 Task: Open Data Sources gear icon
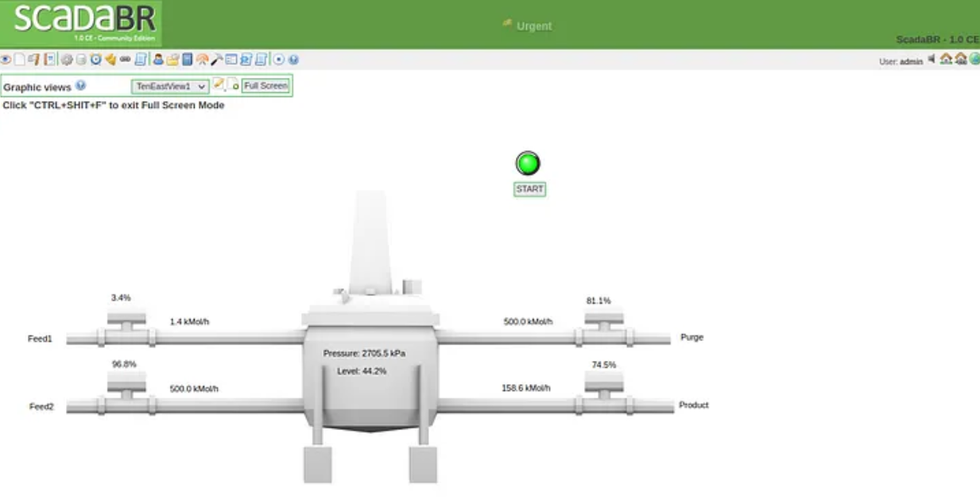(66, 58)
